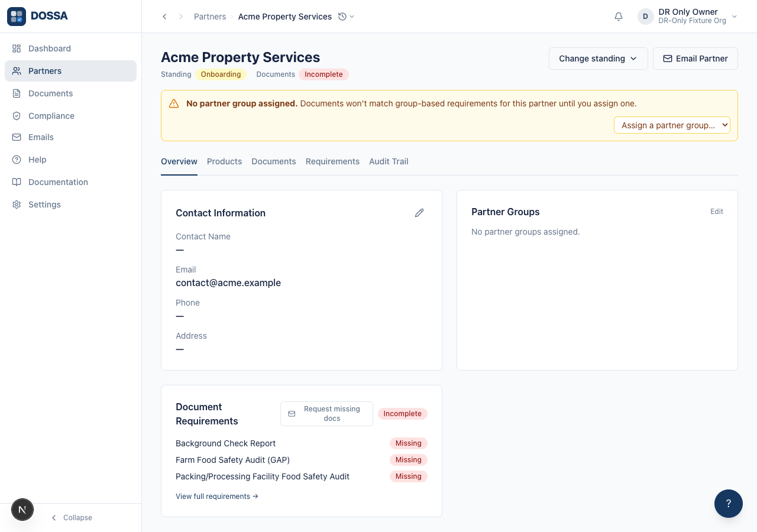Click the Compliance shield icon

click(17, 116)
